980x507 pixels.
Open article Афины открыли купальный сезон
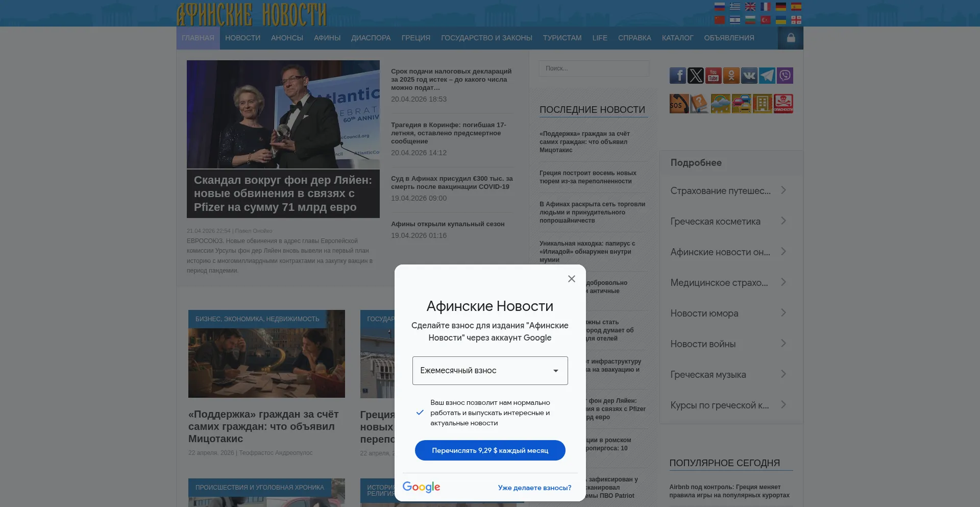(x=448, y=224)
